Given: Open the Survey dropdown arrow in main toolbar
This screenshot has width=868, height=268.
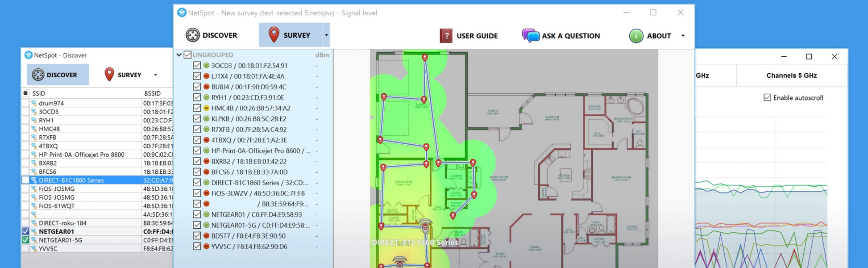Looking at the screenshot, I should tap(326, 35).
